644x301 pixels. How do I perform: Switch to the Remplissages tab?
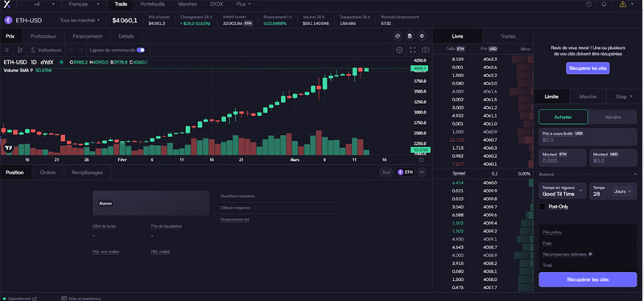88,172
